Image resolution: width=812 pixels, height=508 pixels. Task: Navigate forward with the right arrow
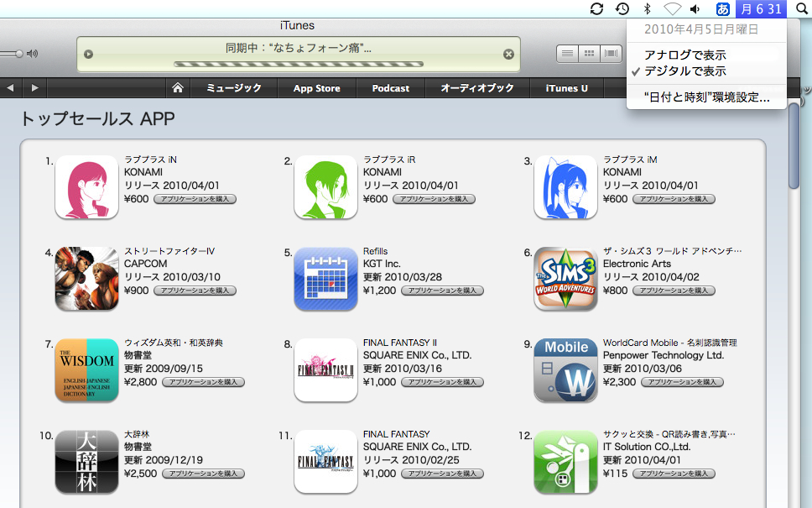(34, 88)
